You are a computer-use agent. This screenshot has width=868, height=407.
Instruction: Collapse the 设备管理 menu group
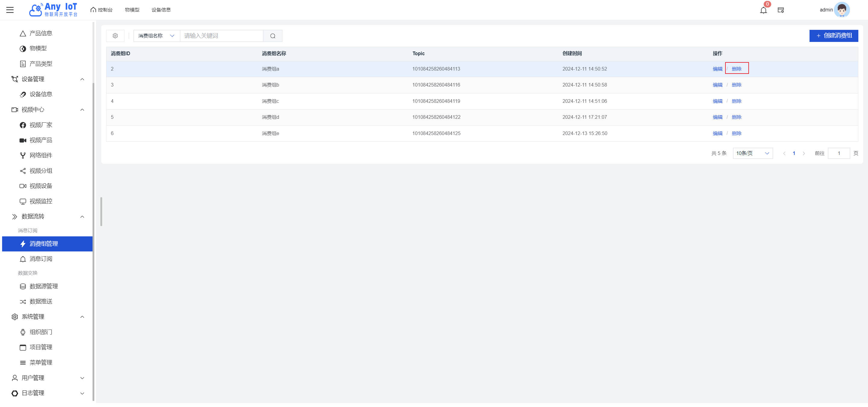tap(82, 79)
